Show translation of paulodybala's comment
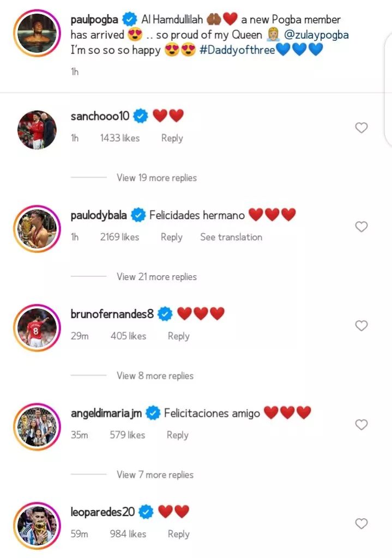392x558 pixels. pos(231,237)
